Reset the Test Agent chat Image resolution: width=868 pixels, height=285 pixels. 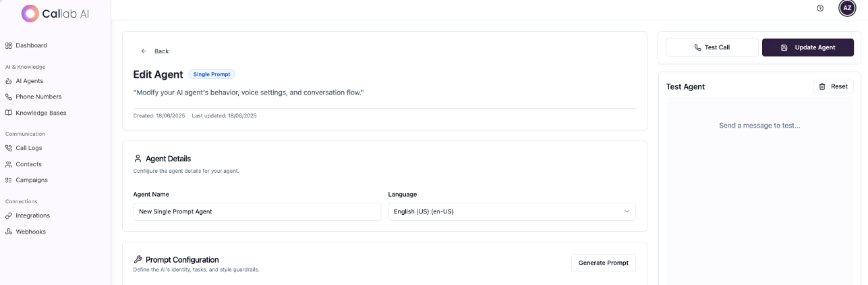[x=833, y=86]
